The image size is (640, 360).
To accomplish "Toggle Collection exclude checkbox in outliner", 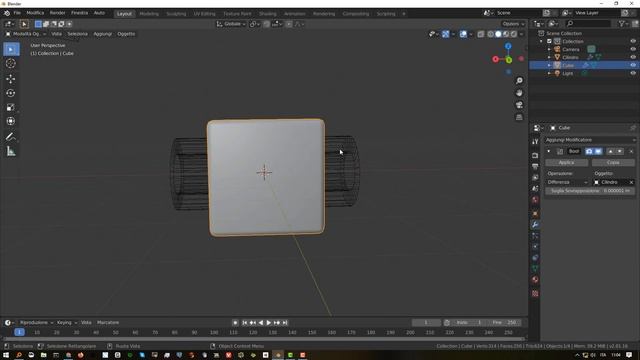I will tap(549, 41).
